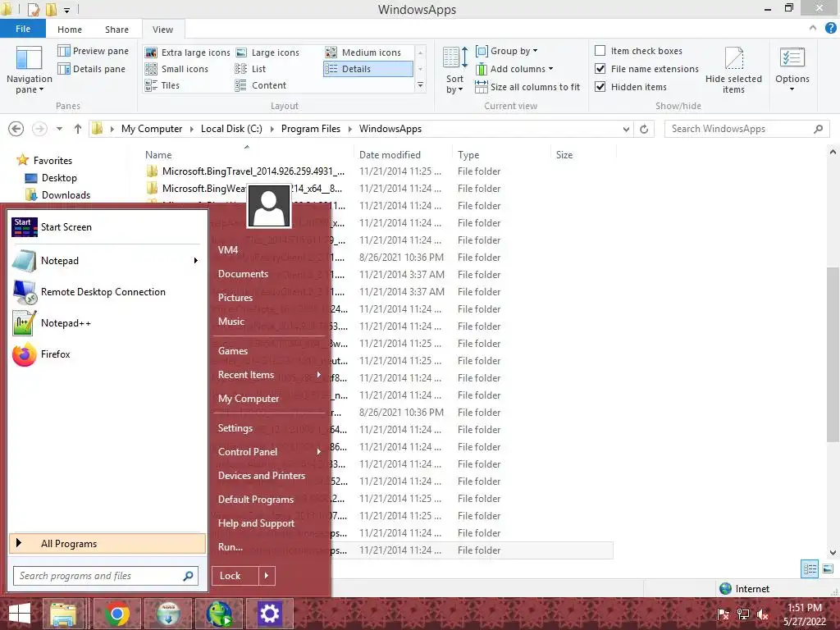Toggle the Preview pane
Image resolution: width=840 pixels, height=630 pixels.
coord(94,51)
